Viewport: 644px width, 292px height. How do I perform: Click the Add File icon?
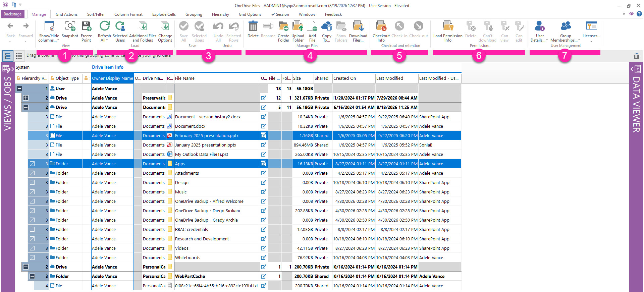click(312, 26)
